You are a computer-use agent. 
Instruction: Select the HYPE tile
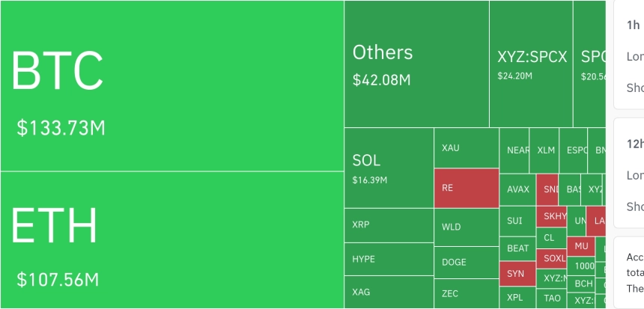point(389,260)
